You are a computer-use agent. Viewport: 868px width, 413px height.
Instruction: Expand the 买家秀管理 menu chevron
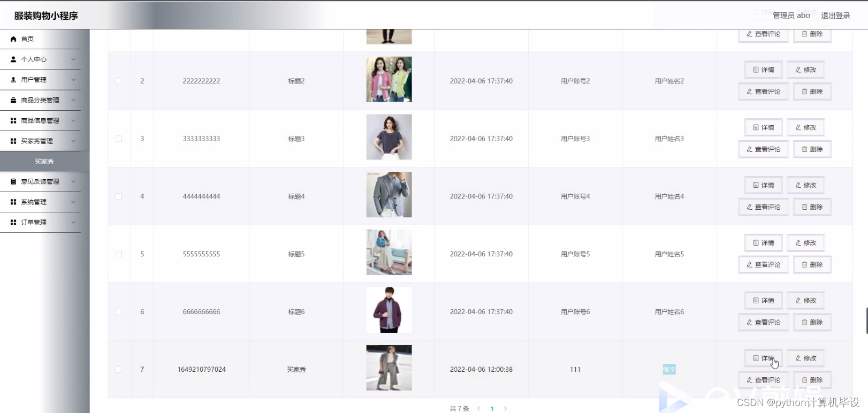[73, 141]
